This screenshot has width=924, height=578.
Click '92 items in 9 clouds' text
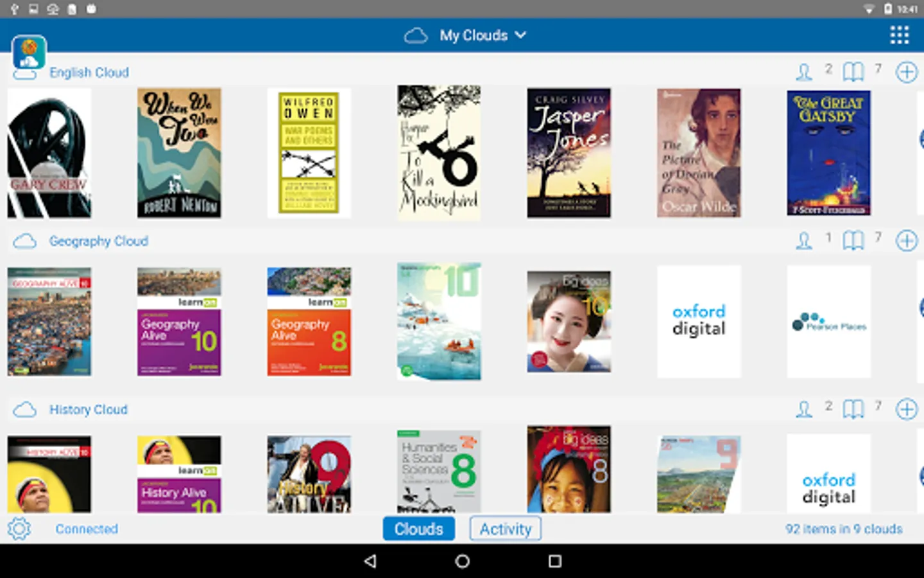pyautogui.click(x=844, y=529)
